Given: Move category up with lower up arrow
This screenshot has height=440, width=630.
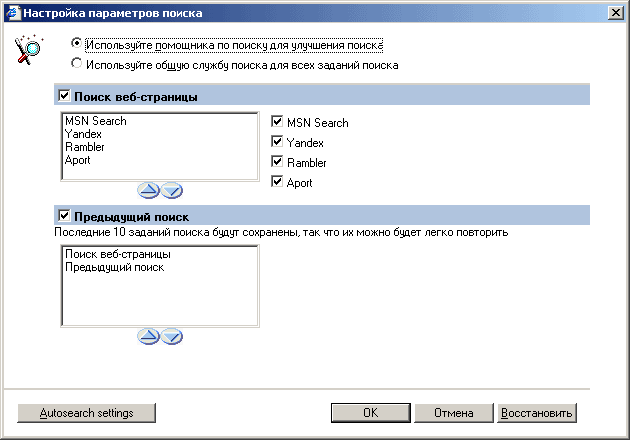Looking at the screenshot, I should click(148, 337).
